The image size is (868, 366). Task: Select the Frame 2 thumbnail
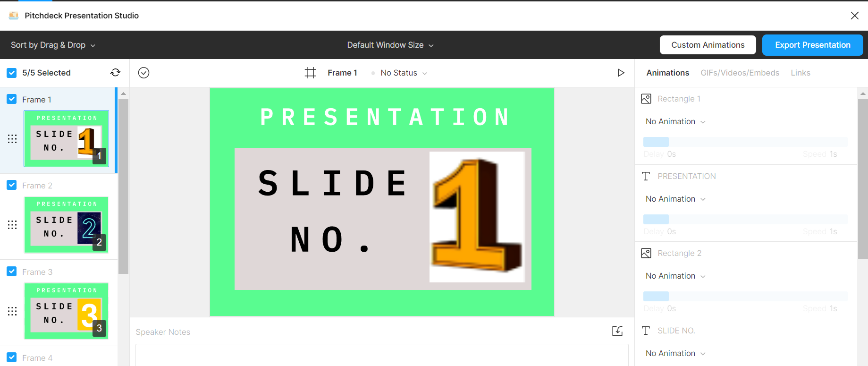pos(66,225)
